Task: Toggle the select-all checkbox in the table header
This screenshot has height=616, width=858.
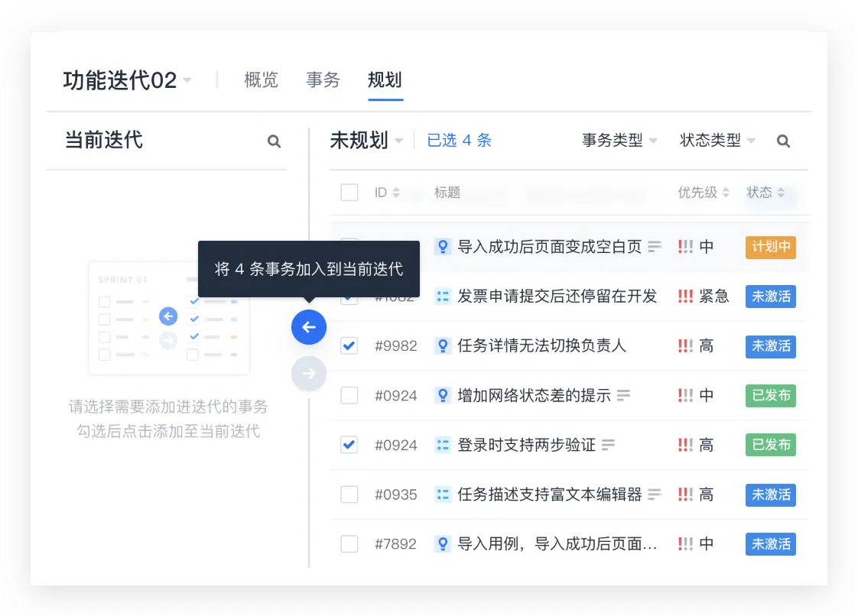Action: click(349, 193)
